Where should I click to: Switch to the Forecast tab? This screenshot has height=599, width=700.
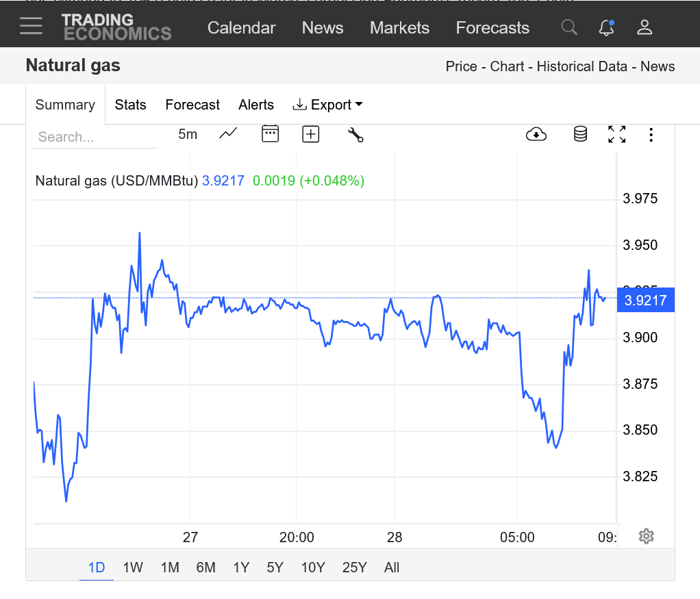[x=192, y=105]
